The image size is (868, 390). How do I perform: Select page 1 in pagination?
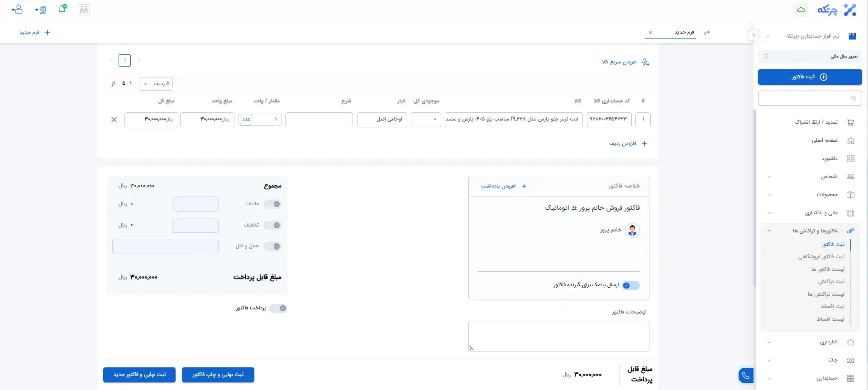click(x=124, y=60)
